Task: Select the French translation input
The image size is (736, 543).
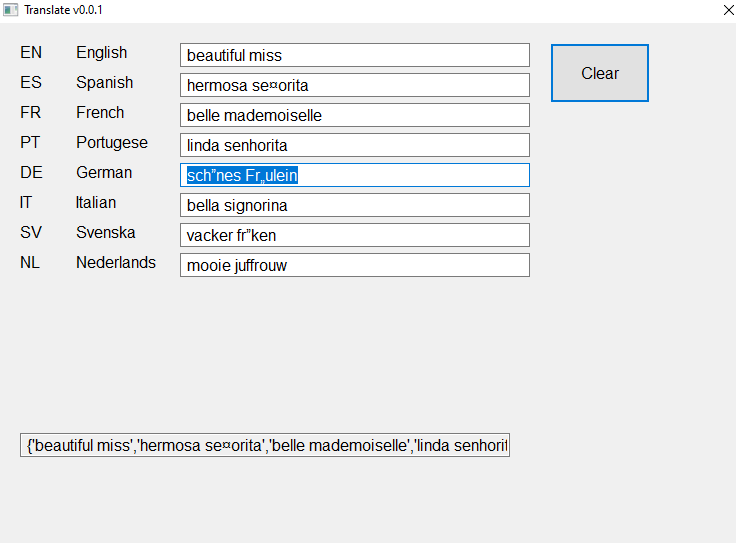Action: [x=354, y=115]
